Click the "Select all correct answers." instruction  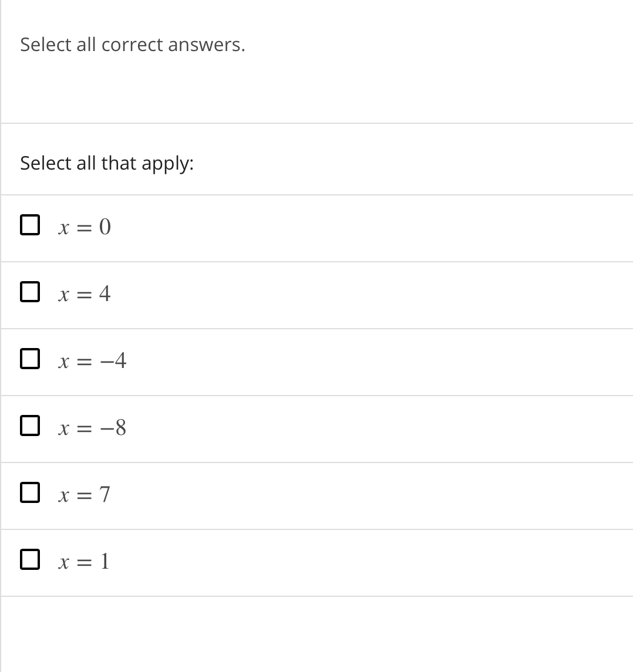tap(133, 45)
